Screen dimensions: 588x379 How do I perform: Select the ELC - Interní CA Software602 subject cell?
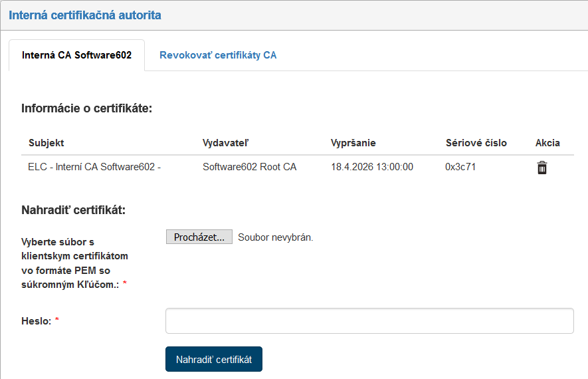pos(94,167)
